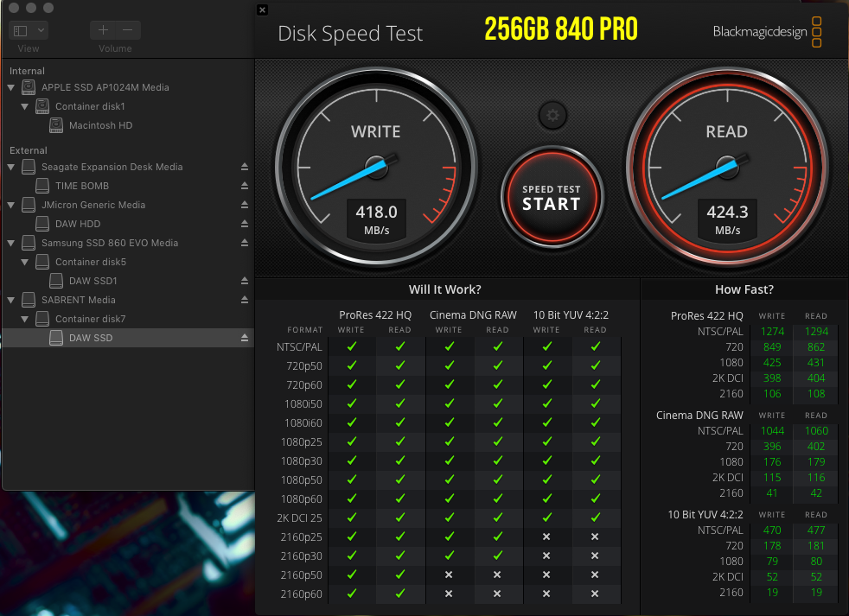
Task: Click the JMicron Generic Media drive icon
Action: (x=29, y=205)
